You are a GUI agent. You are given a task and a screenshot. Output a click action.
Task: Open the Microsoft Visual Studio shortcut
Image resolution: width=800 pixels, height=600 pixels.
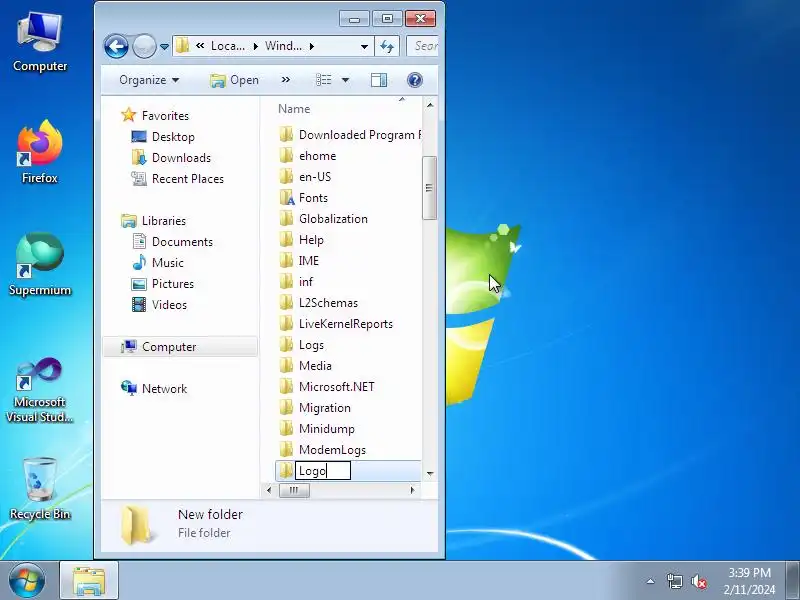click(x=40, y=390)
